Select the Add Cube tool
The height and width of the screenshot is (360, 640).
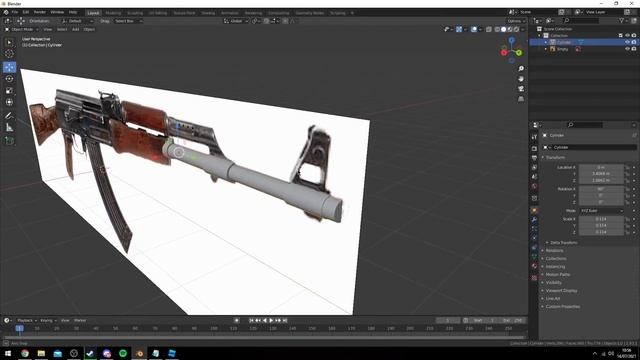tap(9, 141)
